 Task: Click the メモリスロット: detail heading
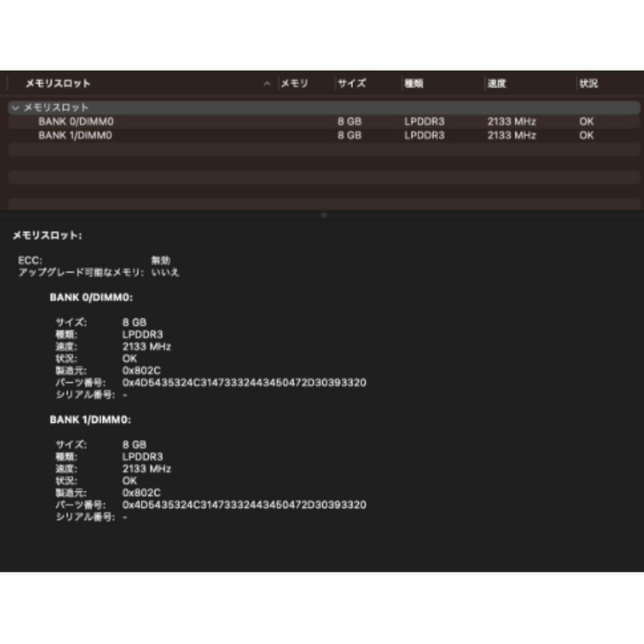pyautogui.click(x=47, y=236)
